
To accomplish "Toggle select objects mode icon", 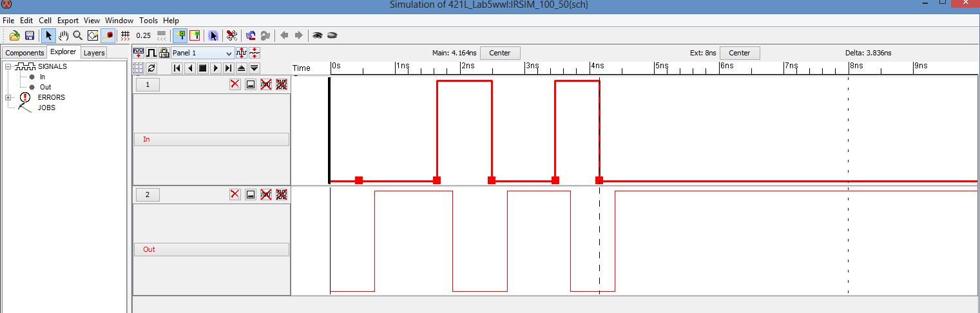I will (181, 35).
